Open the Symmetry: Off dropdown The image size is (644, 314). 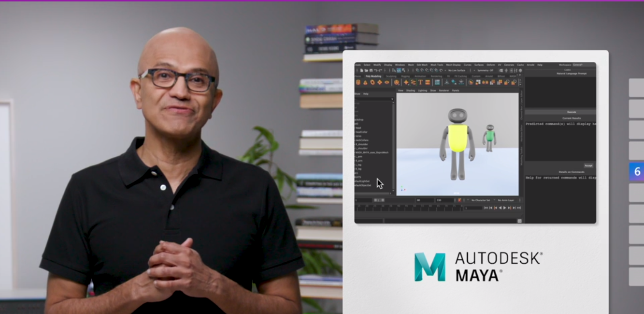tap(486, 71)
